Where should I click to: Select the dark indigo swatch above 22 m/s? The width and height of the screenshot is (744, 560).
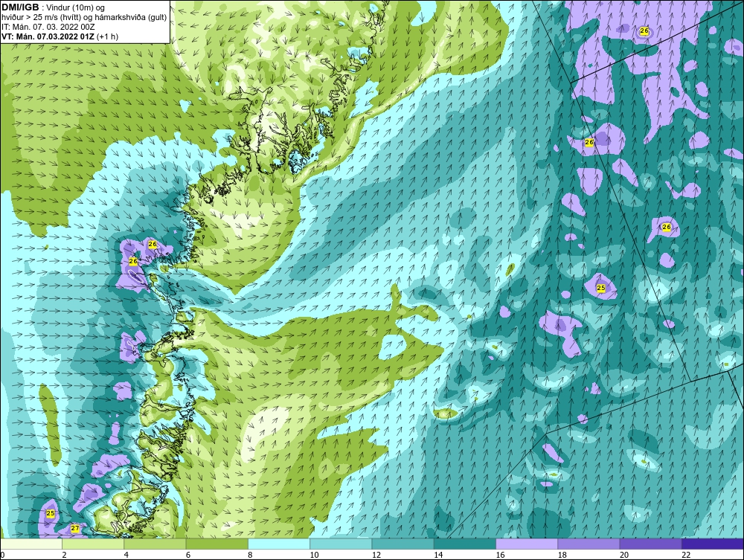tap(713, 544)
